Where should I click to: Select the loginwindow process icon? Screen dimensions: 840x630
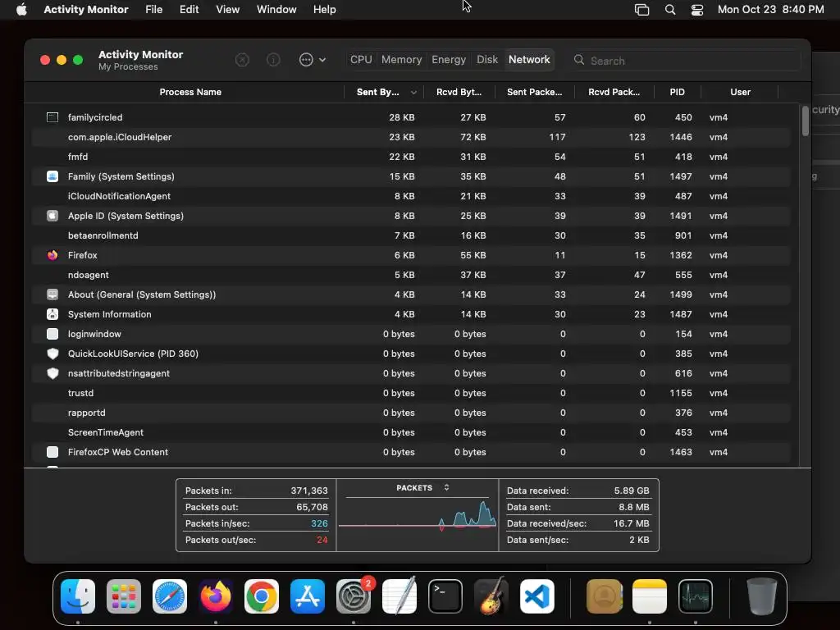click(x=52, y=334)
